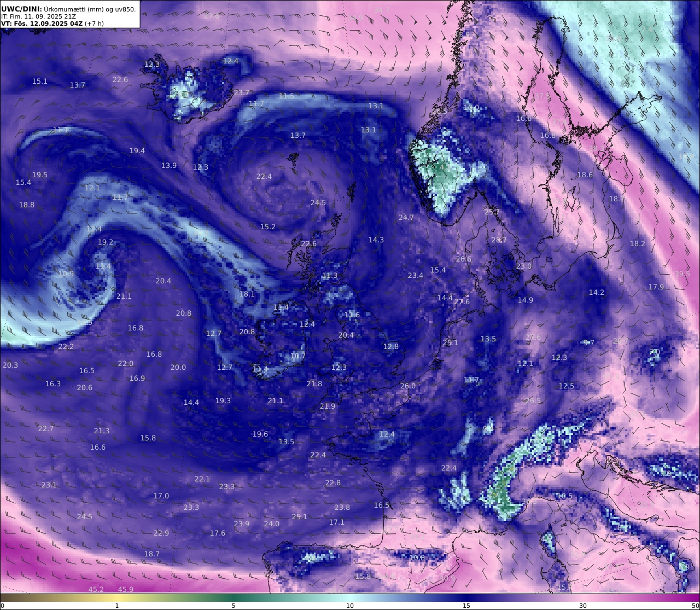Image resolution: width=700 pixels, height=610 pixels.
Task: Click the map value 9.7
Action: pos(589,343)
